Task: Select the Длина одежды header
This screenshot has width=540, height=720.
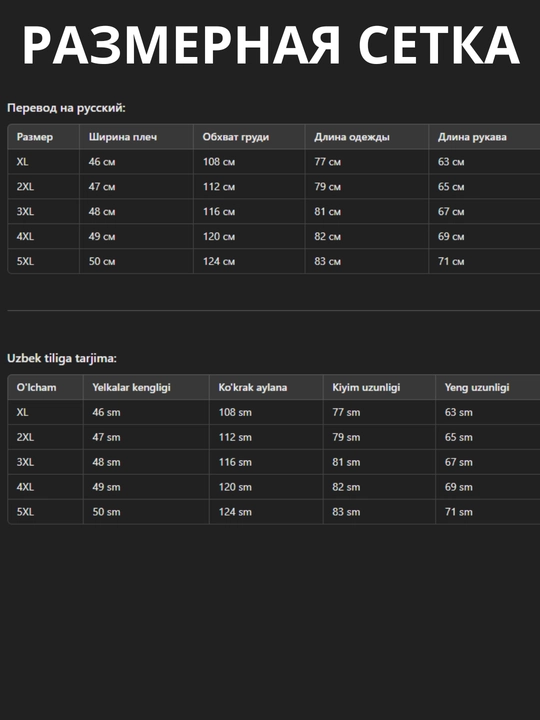Action: click(352, 137)
